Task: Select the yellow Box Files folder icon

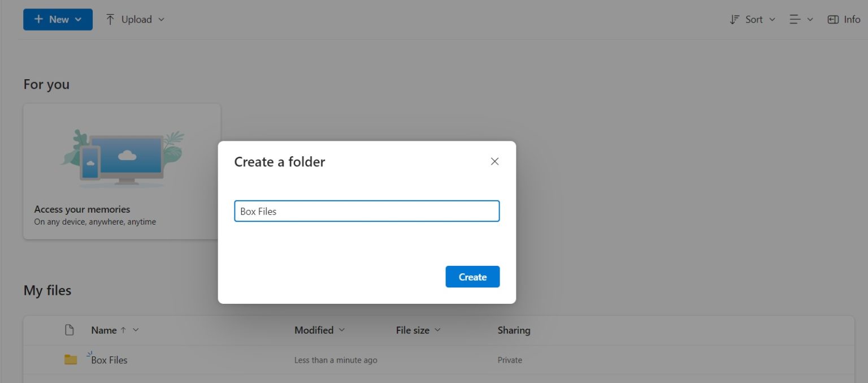Action: click(x=70, y=359)
